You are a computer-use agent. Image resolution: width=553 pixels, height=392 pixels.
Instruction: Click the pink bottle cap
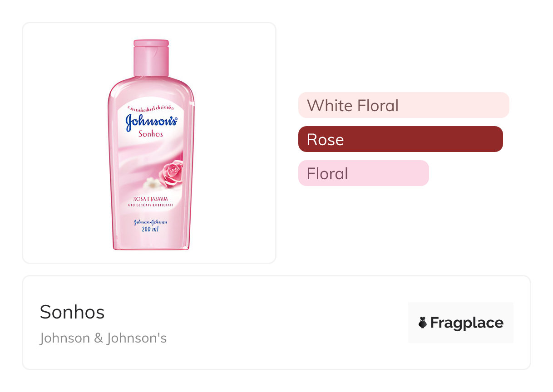(151, 57)
